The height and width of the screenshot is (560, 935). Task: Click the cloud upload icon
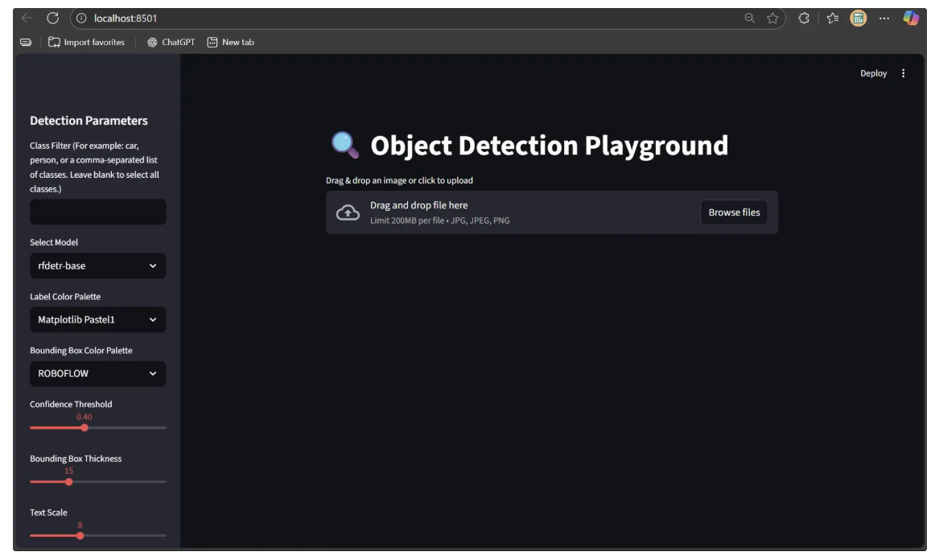click(348, 212)
